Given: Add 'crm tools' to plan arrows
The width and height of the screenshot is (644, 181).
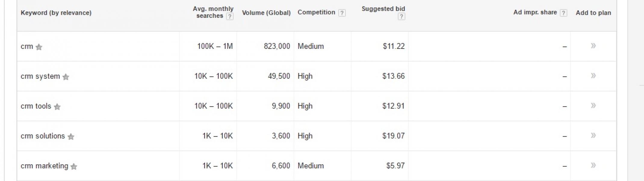Looking at the screenshot, I should (593, 106).
